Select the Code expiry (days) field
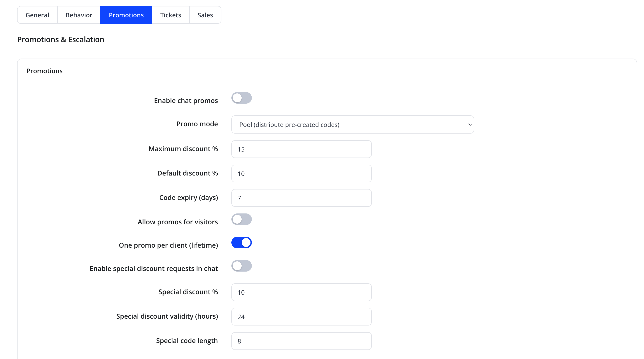The height and width of the screenshot is (359, 644). point(302,198)
